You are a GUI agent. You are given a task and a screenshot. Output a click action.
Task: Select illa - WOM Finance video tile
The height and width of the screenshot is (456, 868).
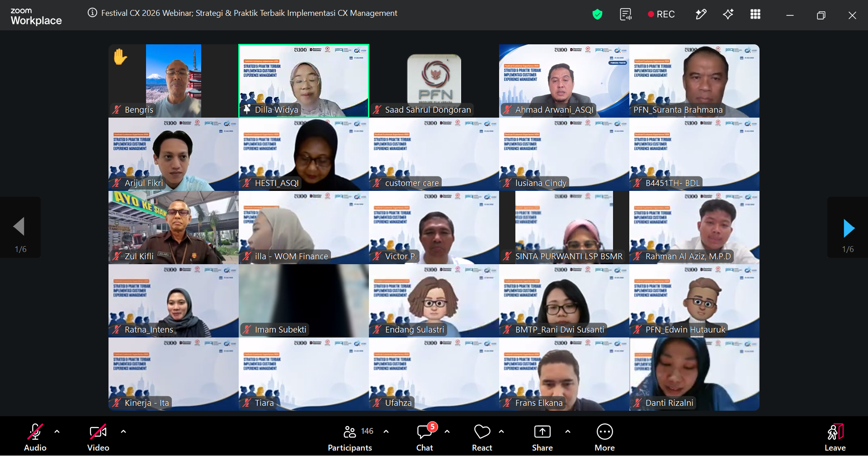tap(304, 228)
